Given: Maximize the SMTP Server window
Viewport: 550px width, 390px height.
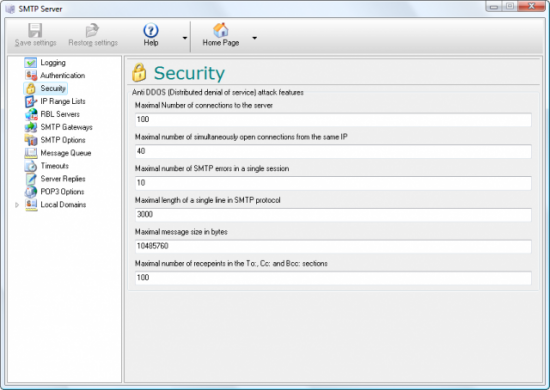Looking at the screenshot, I should tap(510, 6).
